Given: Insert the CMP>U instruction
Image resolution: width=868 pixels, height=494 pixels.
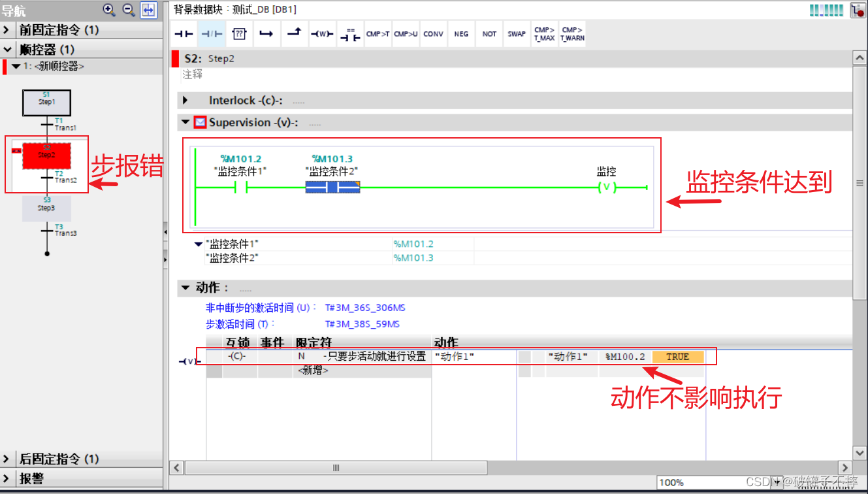Looking at the screenshot, I should click(x=406, y=34).
